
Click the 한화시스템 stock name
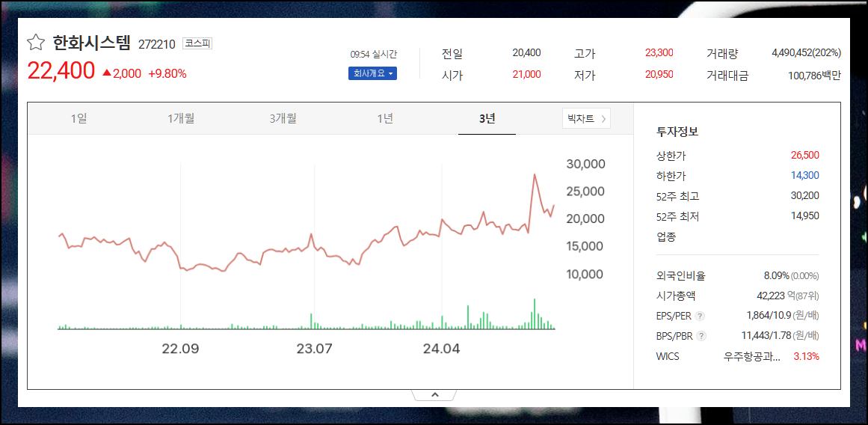point(91,43)
